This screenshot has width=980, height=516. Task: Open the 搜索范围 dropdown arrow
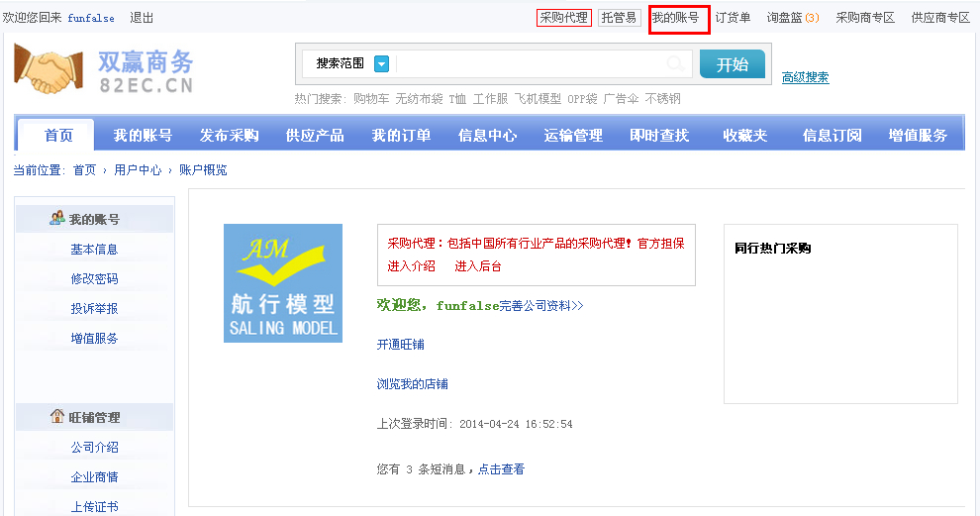[381, 64]
